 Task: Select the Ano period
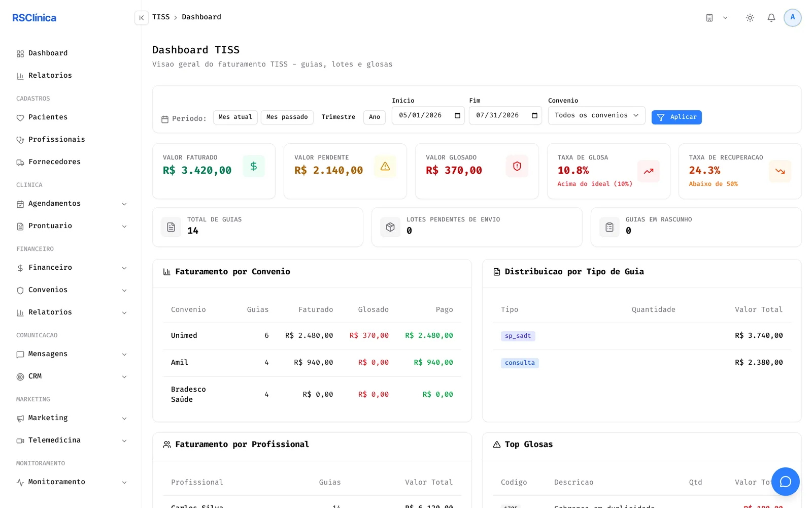tap(375, 117)
